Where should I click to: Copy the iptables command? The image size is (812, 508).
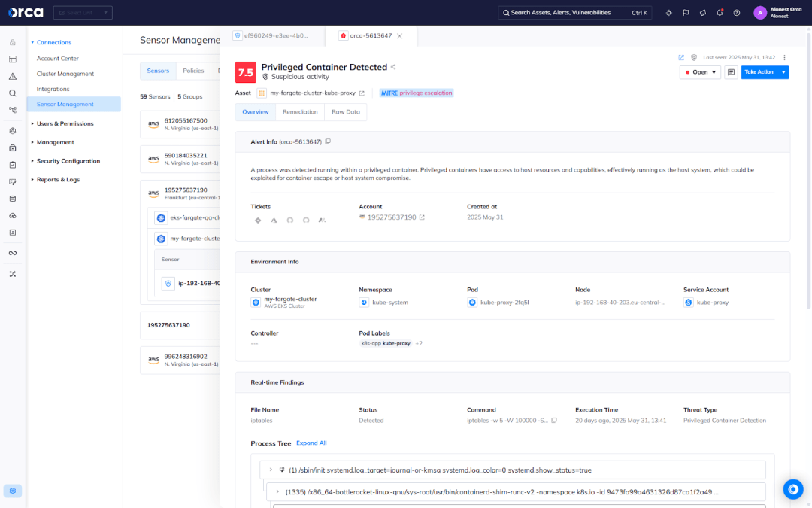(x=554, y=421)
